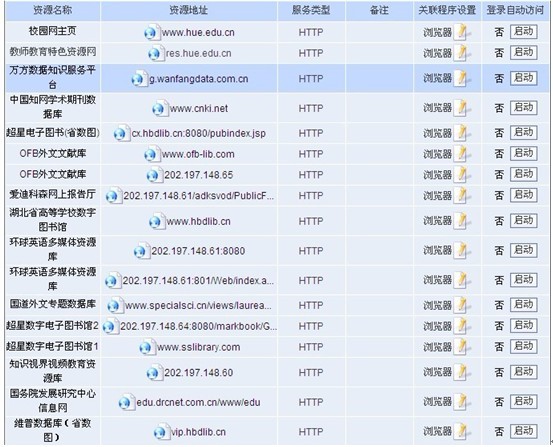Open link 202.197.148.61:801/Web/index.a...

coord(198,281)
